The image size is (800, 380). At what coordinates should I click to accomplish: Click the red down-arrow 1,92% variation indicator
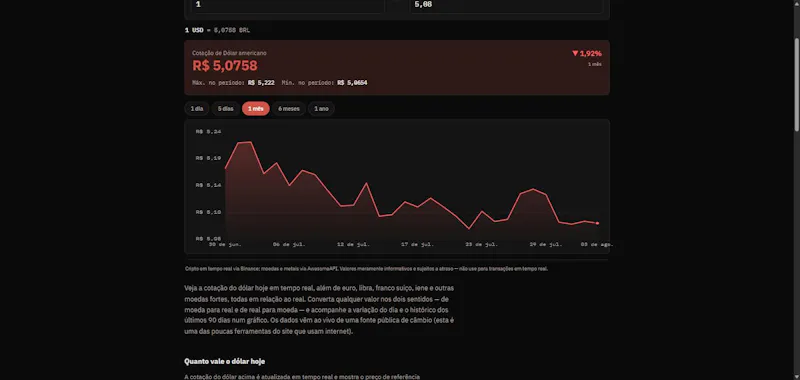coord(587,54)
